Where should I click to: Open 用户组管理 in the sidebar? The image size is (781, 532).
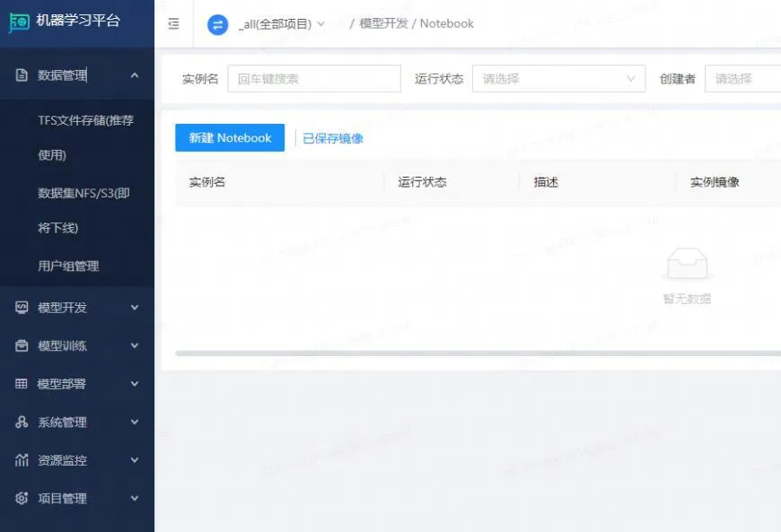(x=68, y=266)
